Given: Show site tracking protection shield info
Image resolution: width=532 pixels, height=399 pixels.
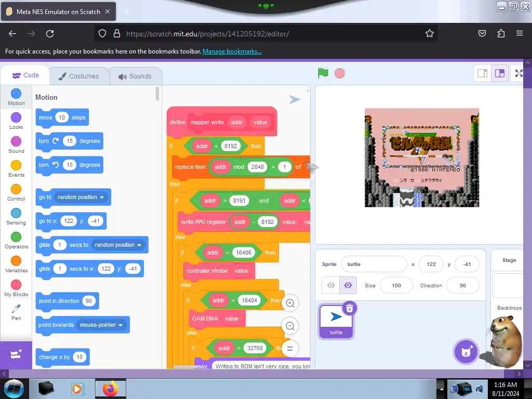Looking at the screenshot, I should pyautogui.click(x=102, y=34).
